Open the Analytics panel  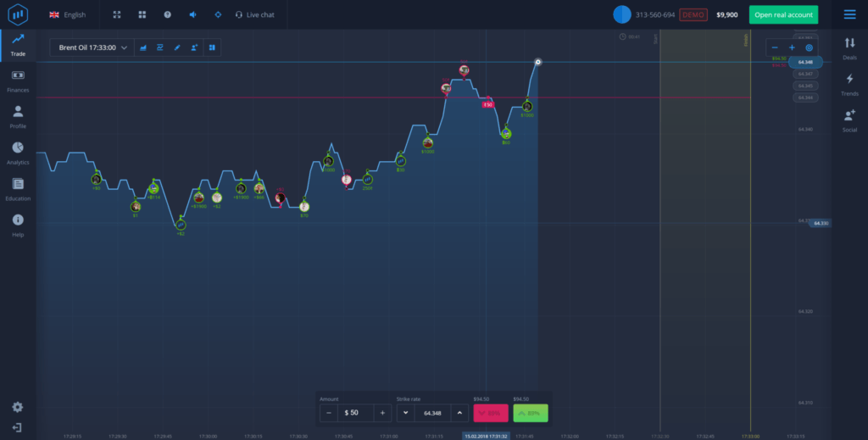pyautogui.click(x=18, y=152)
